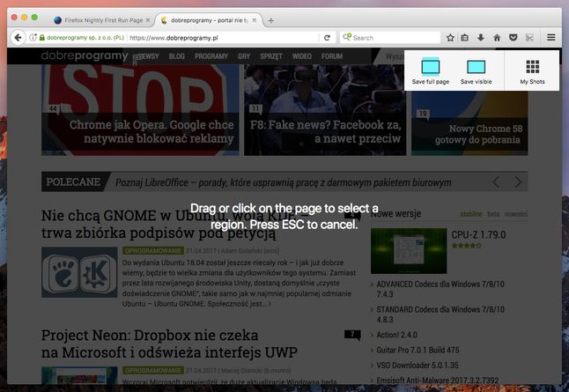Open My Shots grid icon
Viewport: 569px width, 392px height.
tap(532, 67)
